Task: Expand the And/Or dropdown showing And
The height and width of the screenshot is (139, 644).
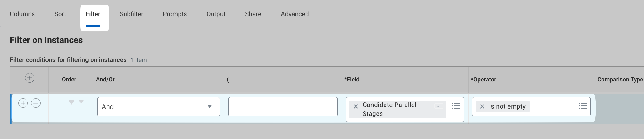Action: point(158,107)
